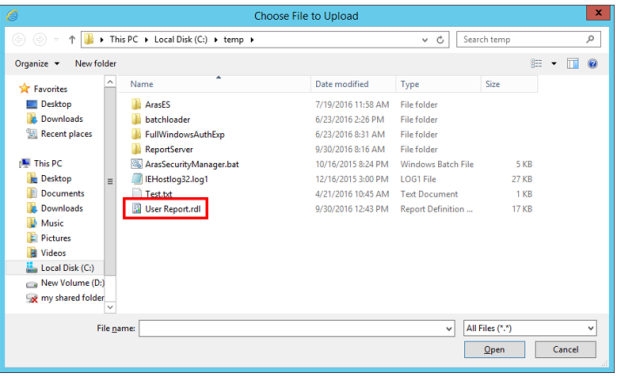Close the Choose File to Upload dialog
Viewport: 617px width, 377px height.
click(x=598, y=13)
